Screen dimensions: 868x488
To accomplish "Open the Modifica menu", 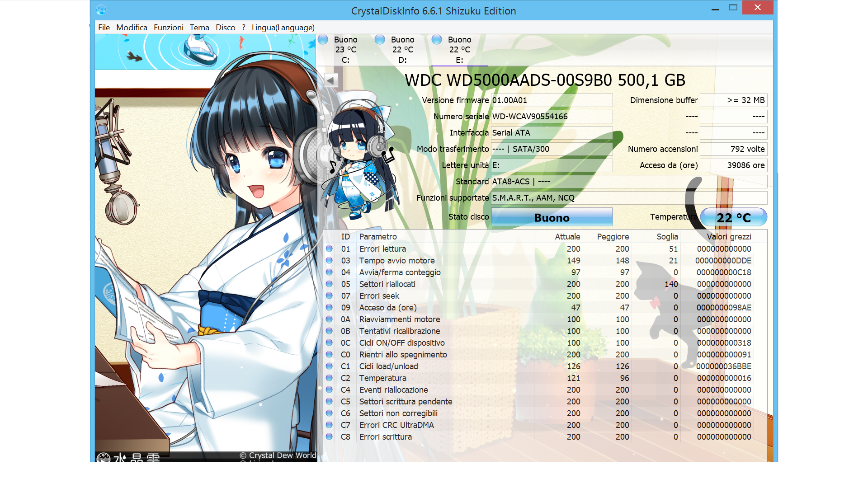I will tap(132, 28).
